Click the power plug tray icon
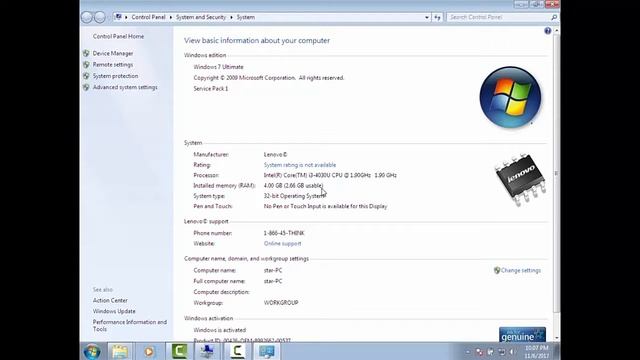Screen dimensions: 640x360 pos(490,352)
